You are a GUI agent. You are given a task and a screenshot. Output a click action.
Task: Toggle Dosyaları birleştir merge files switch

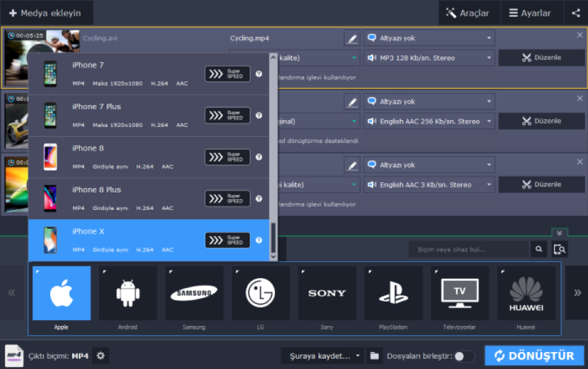tap(464, 356)
